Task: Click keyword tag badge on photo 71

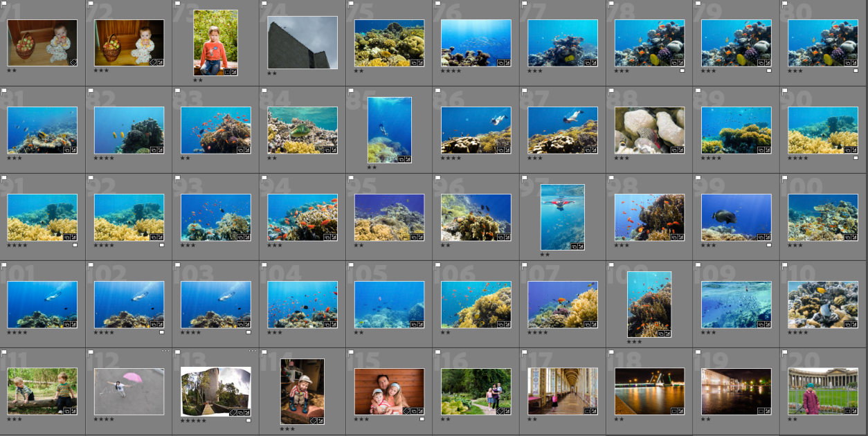Action: coord(73,62)
